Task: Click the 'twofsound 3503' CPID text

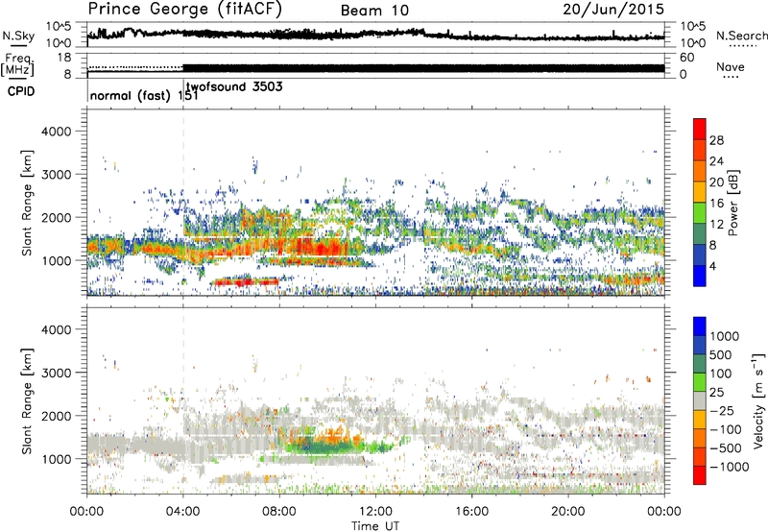Action: click(x=234, y=87)
